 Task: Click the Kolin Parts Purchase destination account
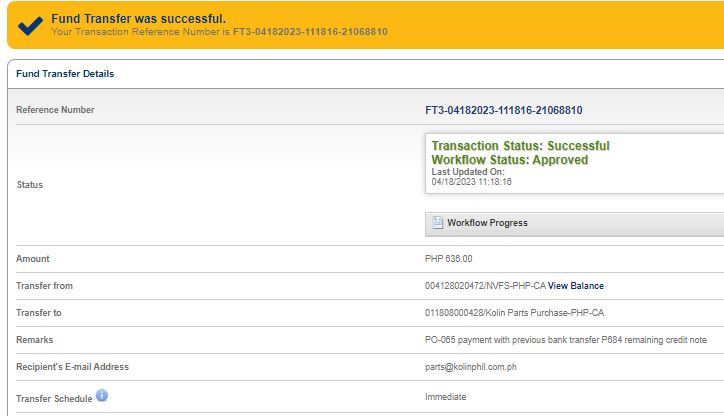[x=514, y=313]
